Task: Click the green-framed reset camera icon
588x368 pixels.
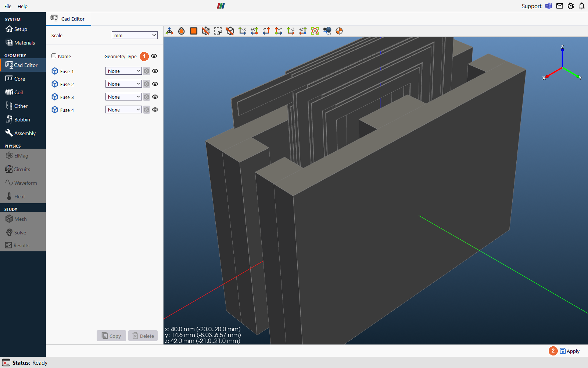Action: tap(315, 31)
